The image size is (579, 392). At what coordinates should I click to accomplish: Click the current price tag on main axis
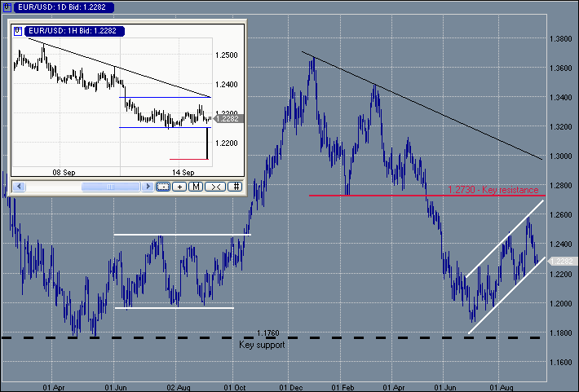[x=562, y=261]
